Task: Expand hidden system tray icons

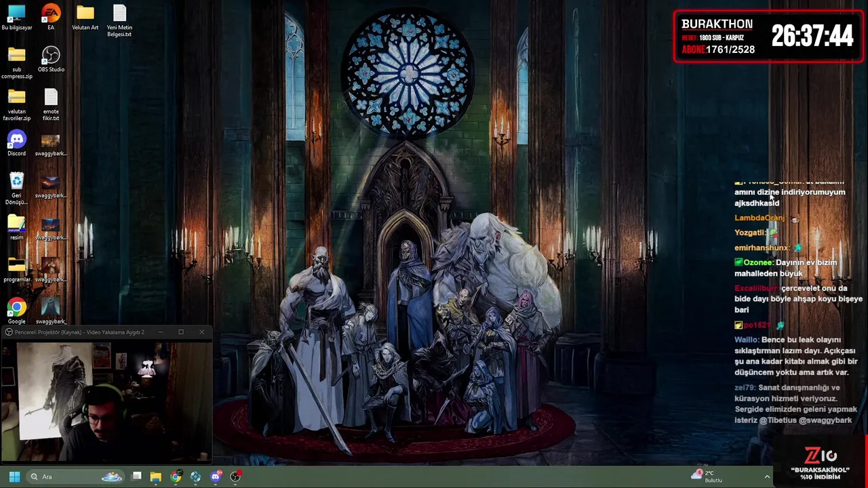Action: pos(767,476)
